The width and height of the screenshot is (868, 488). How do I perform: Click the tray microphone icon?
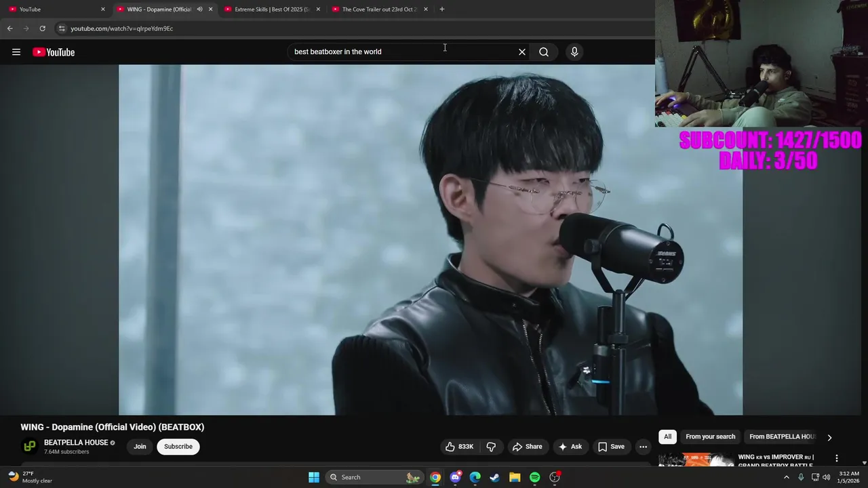pyautogui.click(x=801, y=477)
